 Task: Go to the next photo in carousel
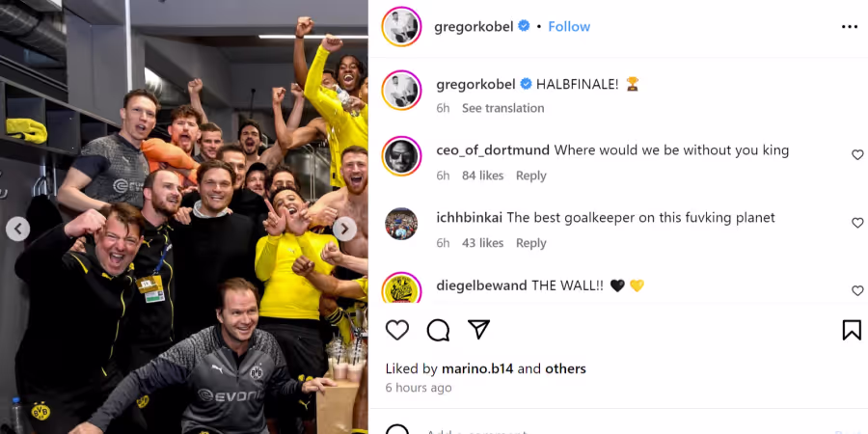tap(344, 229)
